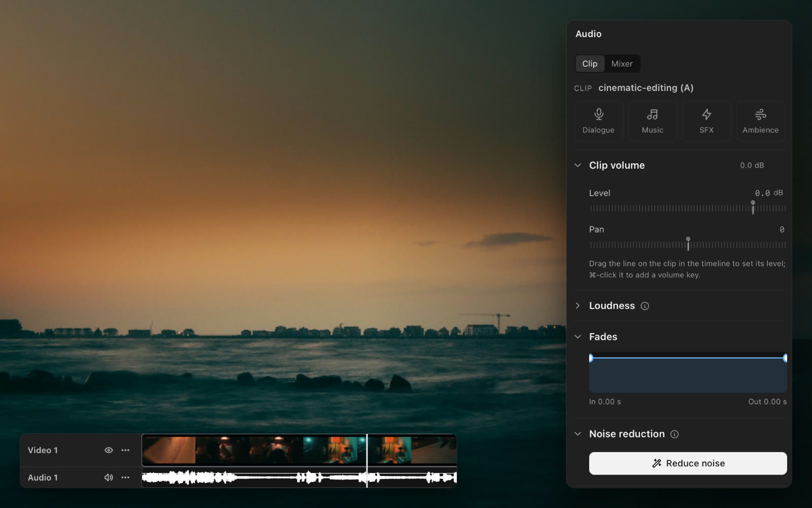Select the first video clip thumbnail
This screenshot has width=812, height=508.
[x=169, y=450]
